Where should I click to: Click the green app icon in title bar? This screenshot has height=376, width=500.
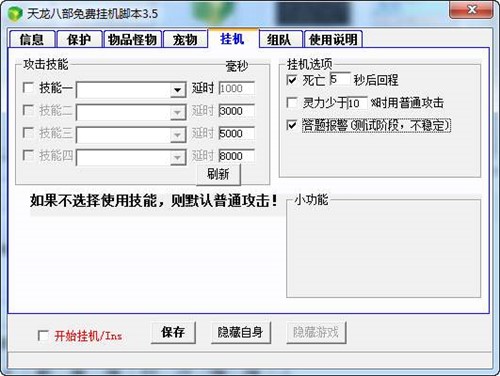[x=15, y=13]
